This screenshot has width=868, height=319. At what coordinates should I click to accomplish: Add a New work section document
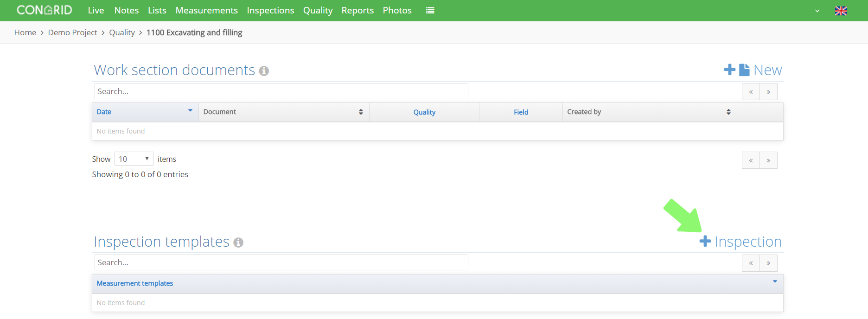[x=753, y=70]
